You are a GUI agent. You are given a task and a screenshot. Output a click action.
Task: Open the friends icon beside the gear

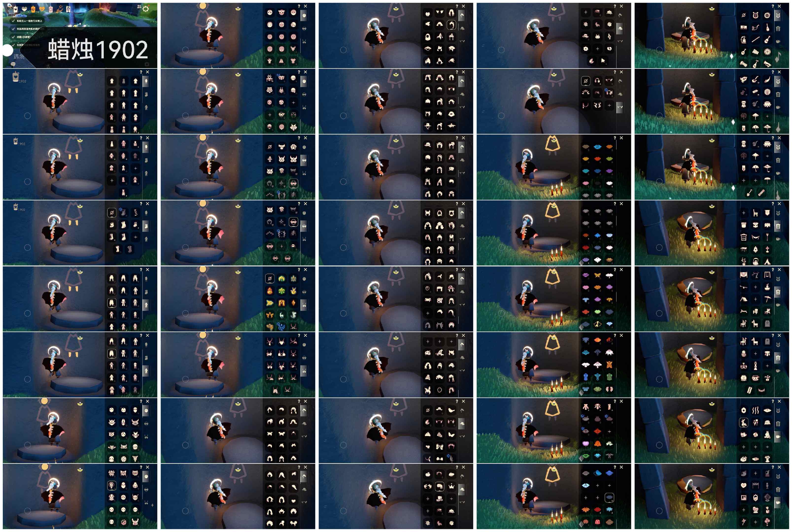click(139, 6)
